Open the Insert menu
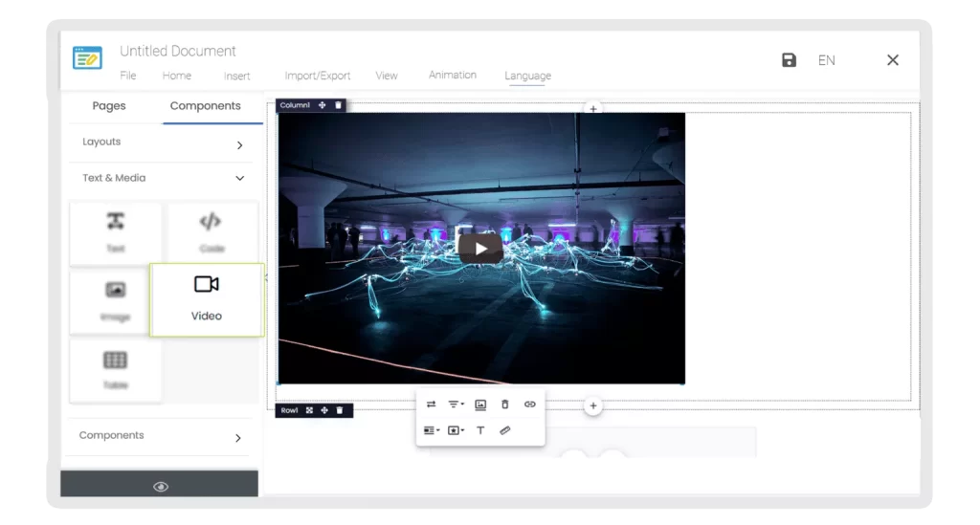The image size is (980, 525). [x=237, y=76]
